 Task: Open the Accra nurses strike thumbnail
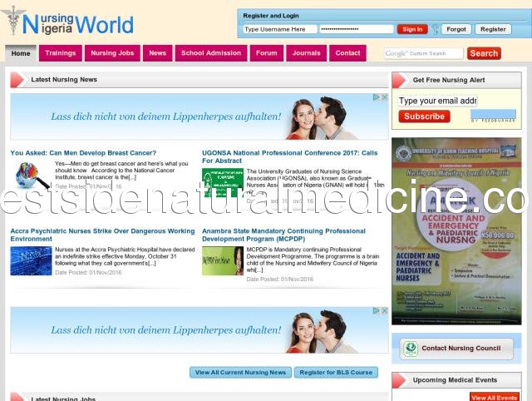tap(31, 260)
